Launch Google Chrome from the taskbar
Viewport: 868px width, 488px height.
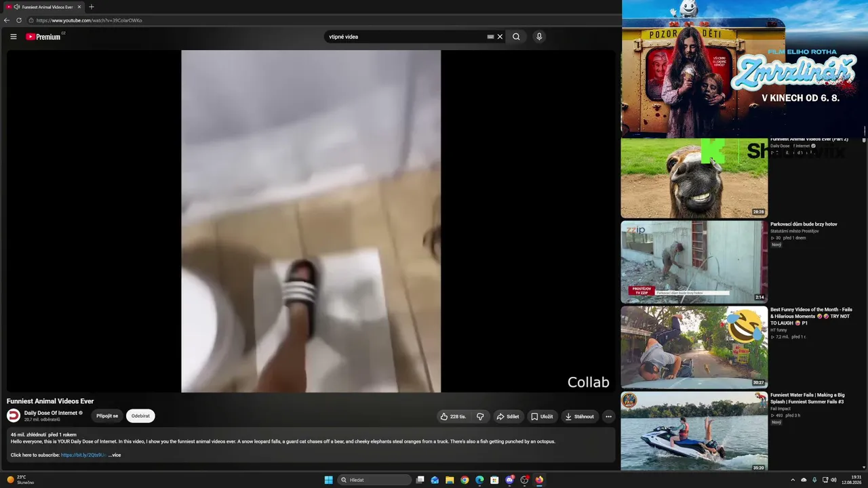click(465, 480)
